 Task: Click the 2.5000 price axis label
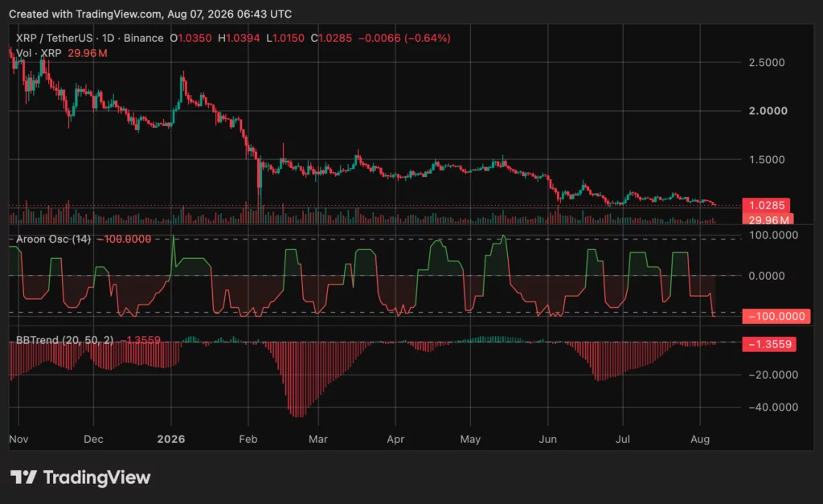(x=767, y=63)
